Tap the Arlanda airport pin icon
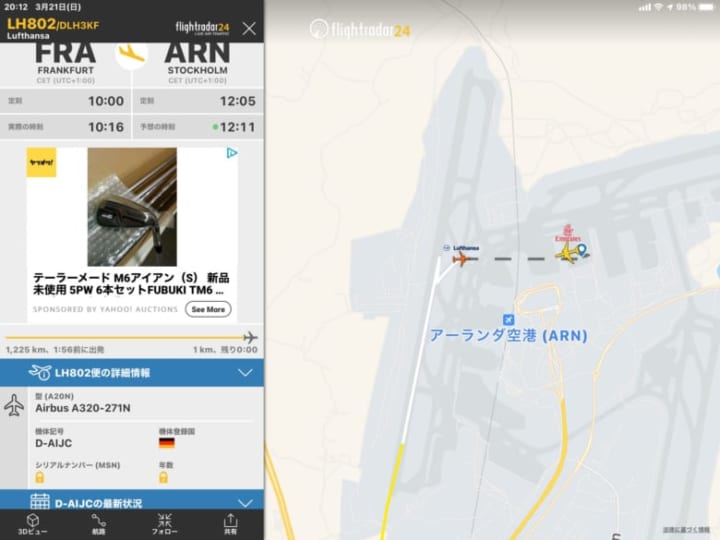The height and width of the screenshot is (540, 720). 508,319
